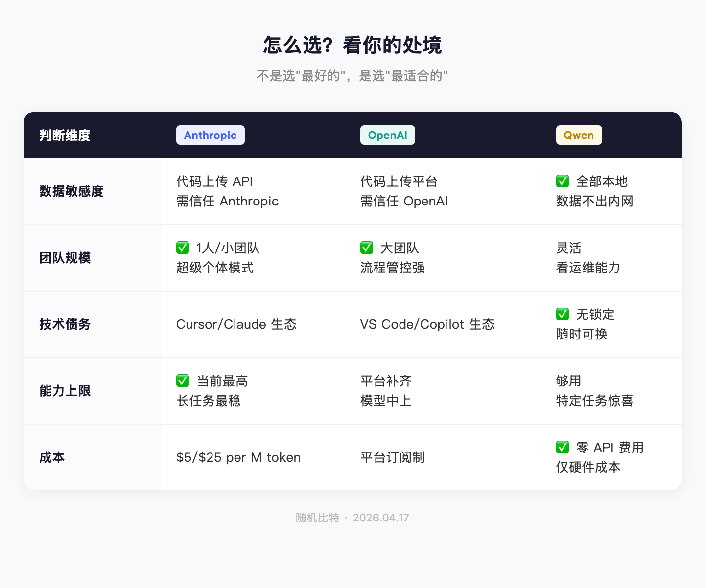Click the text "平台补齐"
The image size is (705, 588).
tap(386, 381)
